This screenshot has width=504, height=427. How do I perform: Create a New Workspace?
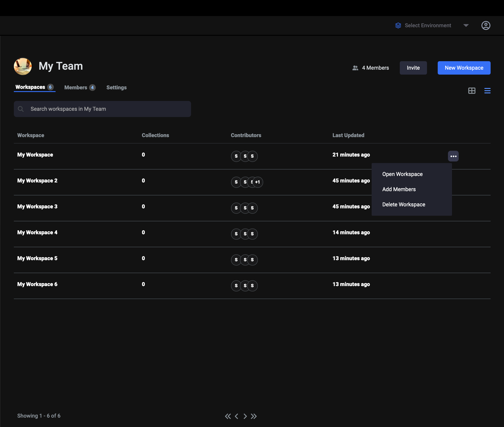[464, 68]
